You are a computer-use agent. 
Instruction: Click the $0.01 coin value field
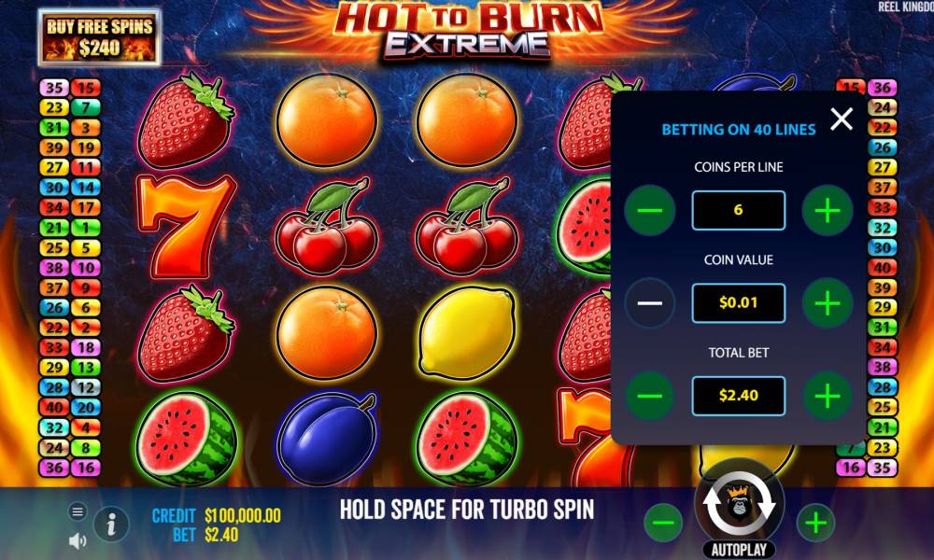[x=739, y=303]
